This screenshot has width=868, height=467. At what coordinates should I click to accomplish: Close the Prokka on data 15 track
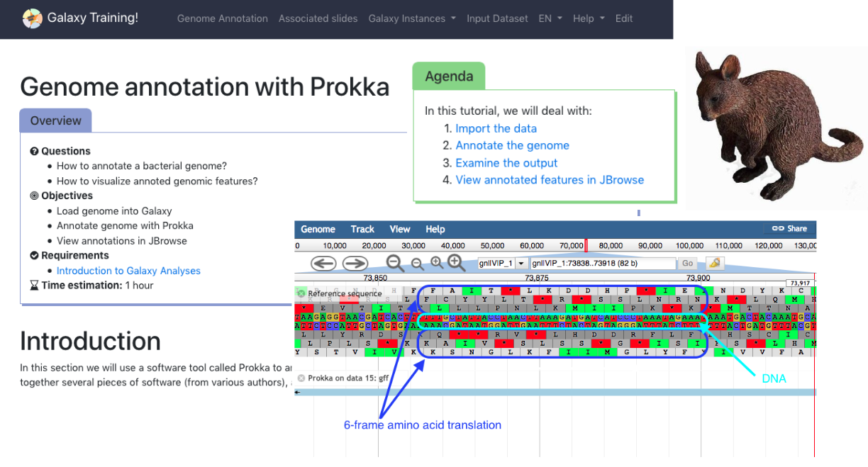click(x=301, y=378)
